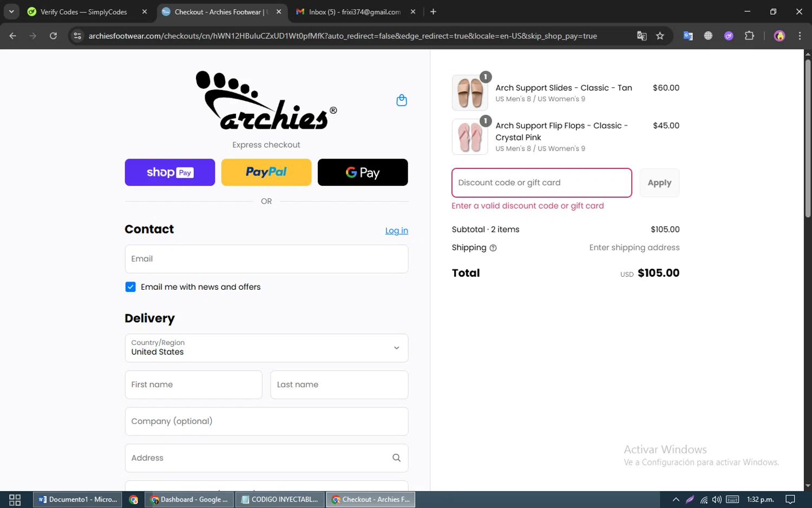Uncheck Email me with news and offers
Image resolution: width=812 pixels, height=508 pixels.
coord(130,287)
